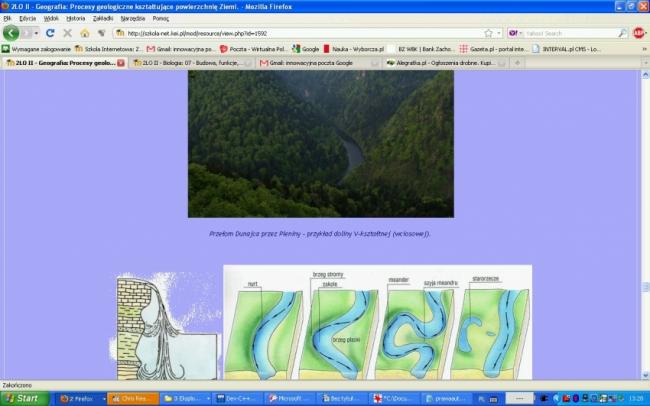This screenshot has height=406, width=650.
Task: Click the search magnifier icon in search box
Action: 623,33
